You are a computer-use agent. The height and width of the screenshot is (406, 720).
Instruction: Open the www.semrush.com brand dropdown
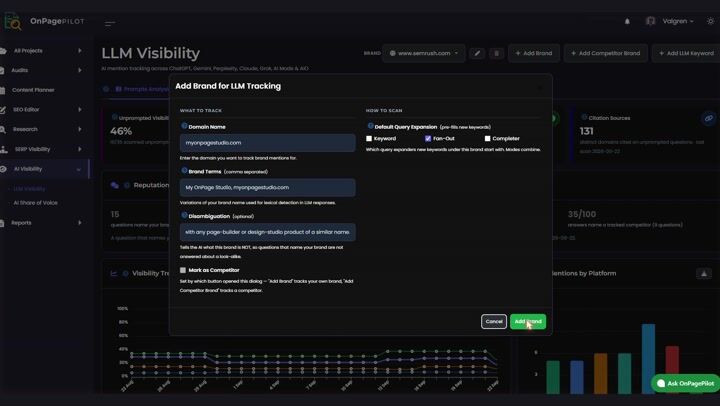[424, 53]
